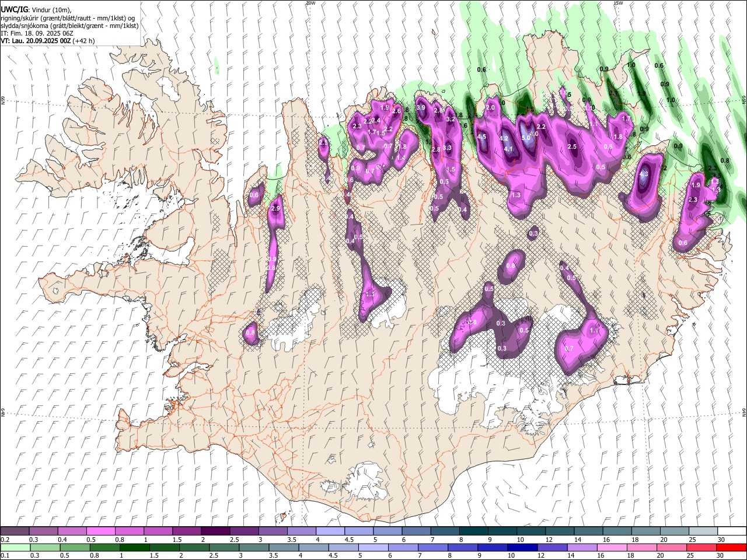Click the '20W' longitude label on top edge
Image resolution: width=747 pixels, height=560 pixels.
tap(310, 3)
